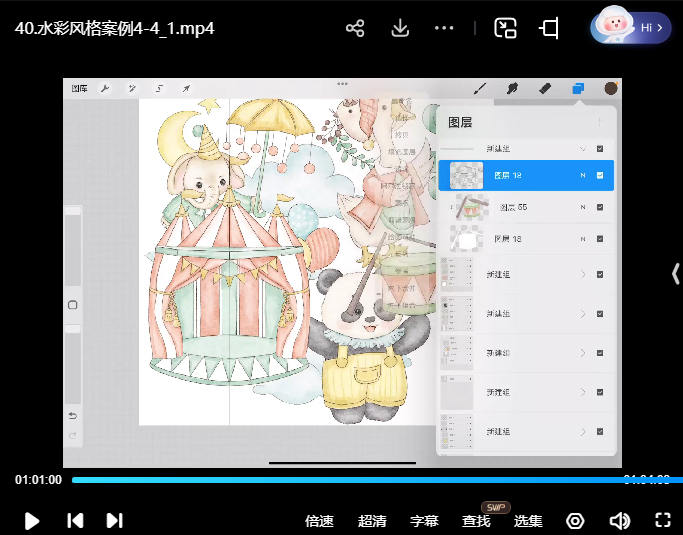Open the three-dot more options menu
The height and width of the screenshot is (535, 683).
click(445, 28)
